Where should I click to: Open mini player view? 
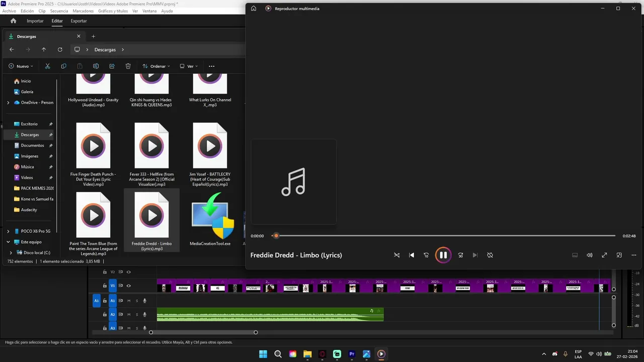pos(619,255)
